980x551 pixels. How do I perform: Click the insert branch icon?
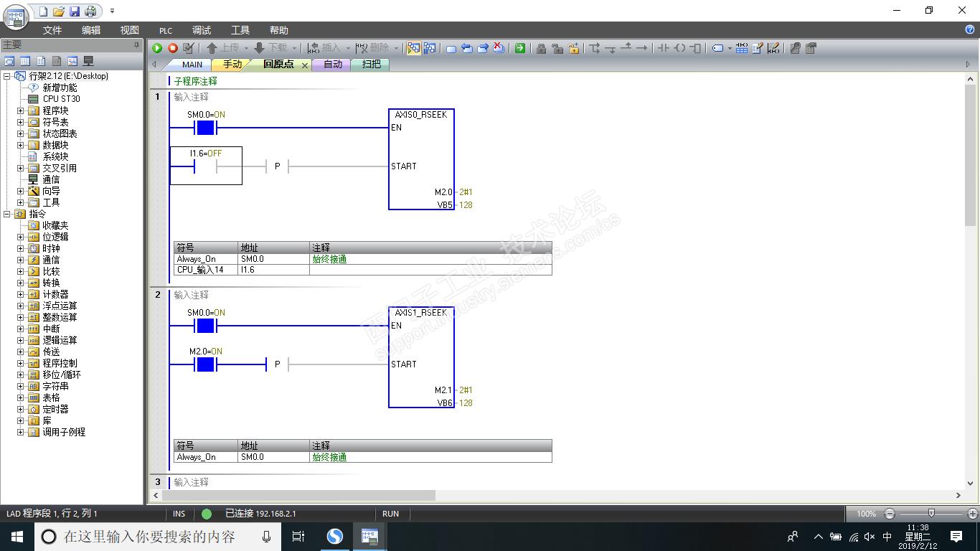pos(595,48)
